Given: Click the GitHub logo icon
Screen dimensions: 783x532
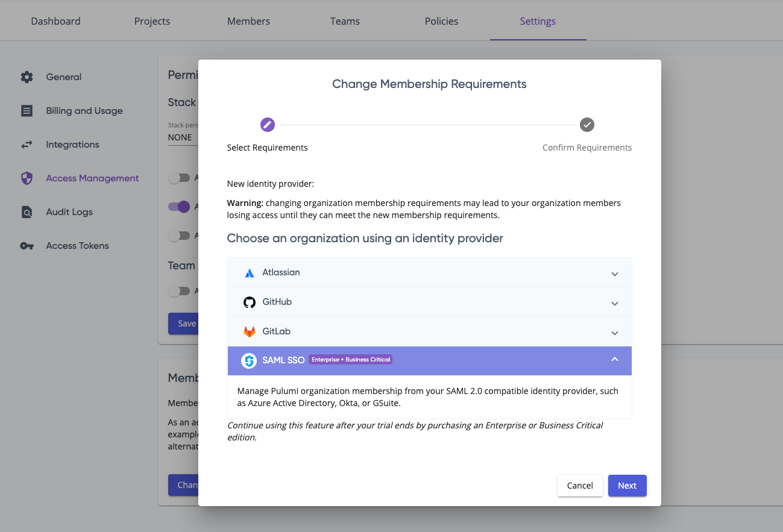Looking at the screenshot, I should coord(250,302).
